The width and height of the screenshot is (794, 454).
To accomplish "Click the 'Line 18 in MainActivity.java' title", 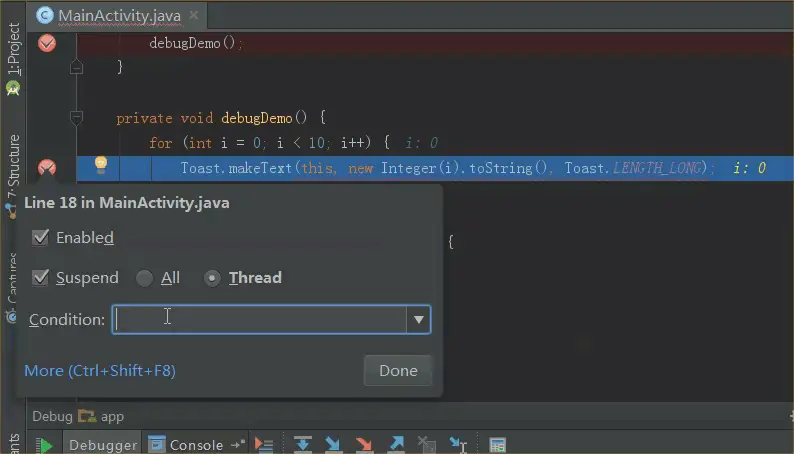I will pyautogui.click(x=127, y=203).
